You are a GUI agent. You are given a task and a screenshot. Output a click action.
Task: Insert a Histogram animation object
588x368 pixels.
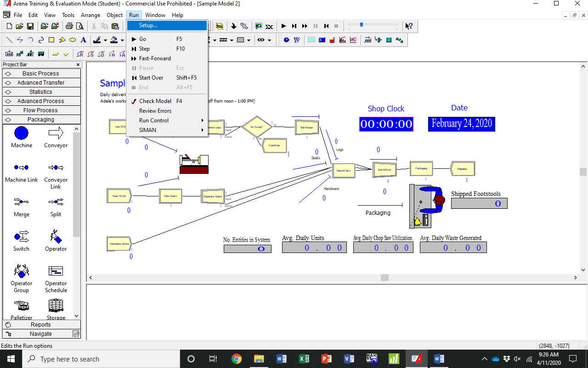point(343,40)
